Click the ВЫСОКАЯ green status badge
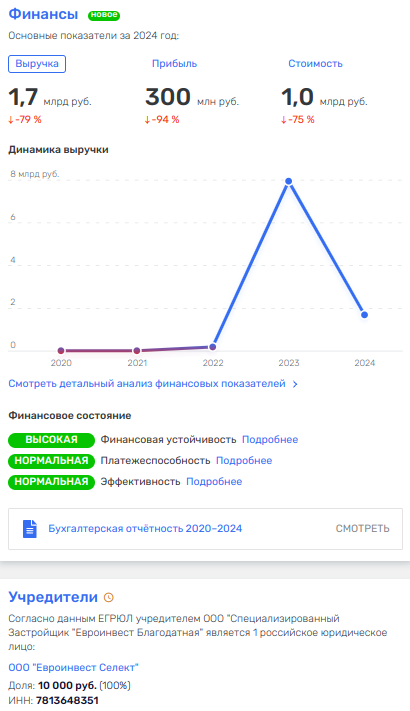The width and height of the screenshot is (410, 711). (x=51, y=440)
